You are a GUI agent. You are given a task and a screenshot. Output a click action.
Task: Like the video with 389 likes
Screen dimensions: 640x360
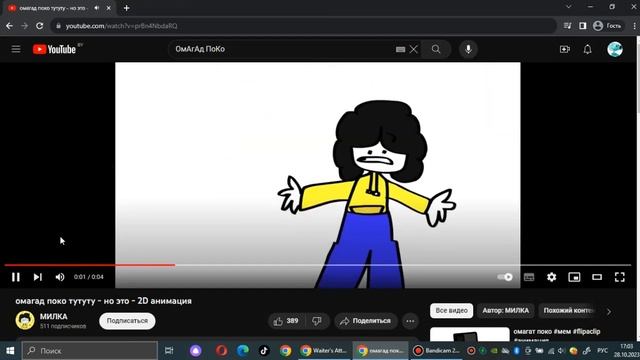pyautogui.click(x=286, y=321)
